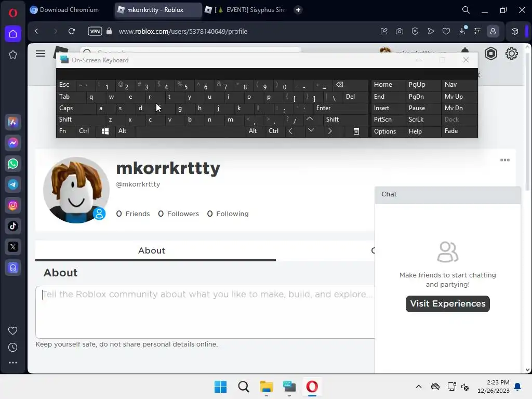Open the Roblox settings gear
The height and width of the screenshot is (399, 532).
point(511,54)
